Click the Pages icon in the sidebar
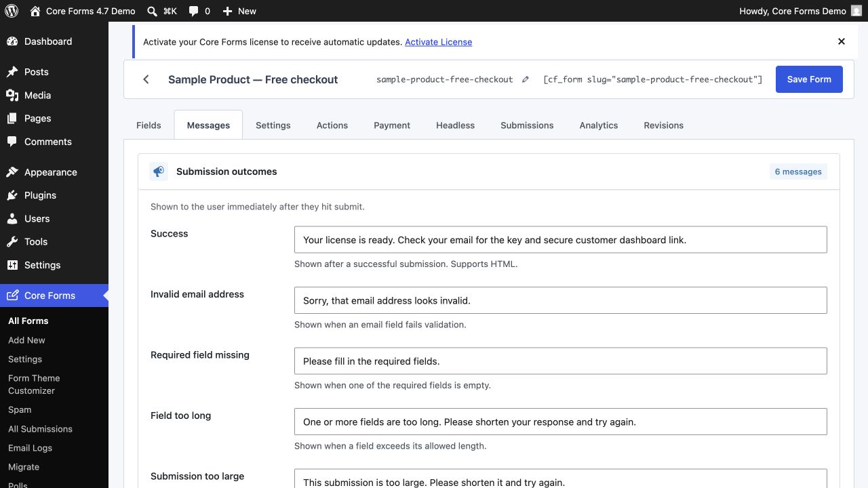 point(12,119)
